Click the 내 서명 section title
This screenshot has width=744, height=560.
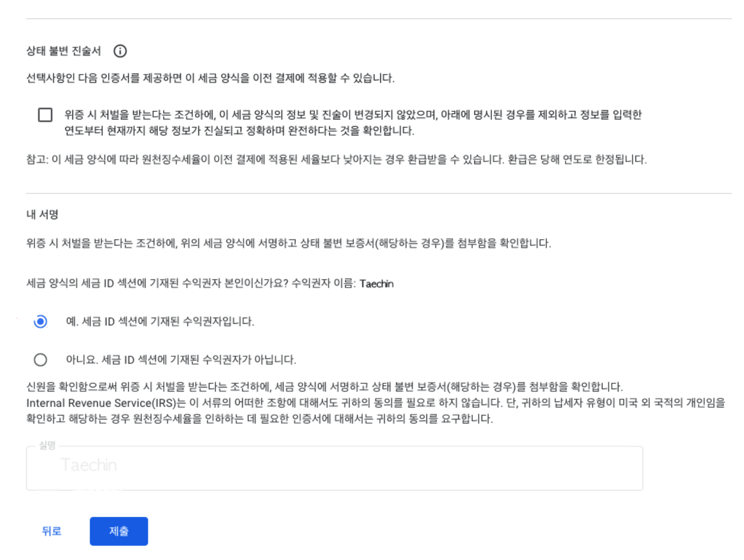(x=42, y=215)
